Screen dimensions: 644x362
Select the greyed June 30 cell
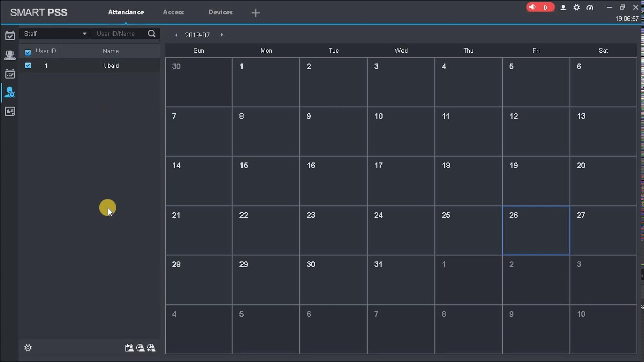[199, 82]
